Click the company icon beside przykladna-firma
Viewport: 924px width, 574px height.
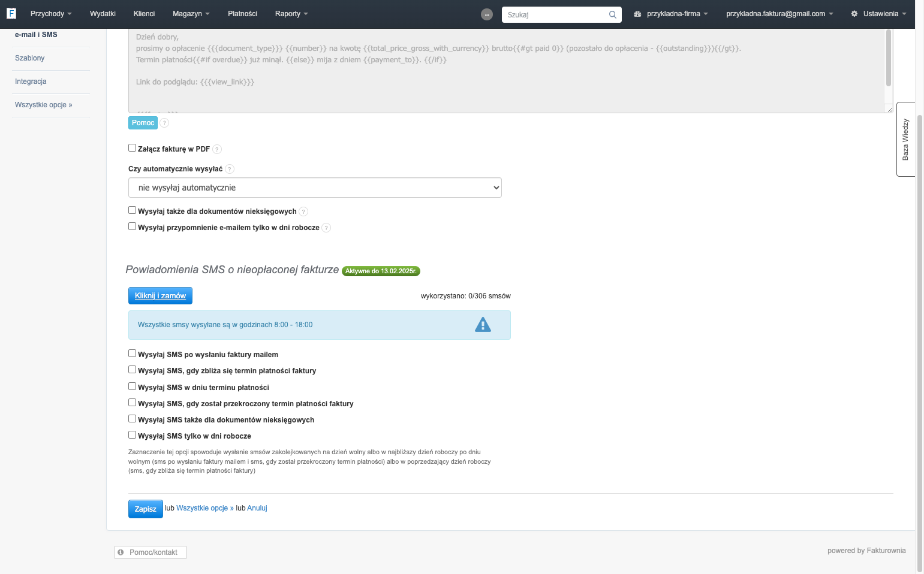coord(637,14)
